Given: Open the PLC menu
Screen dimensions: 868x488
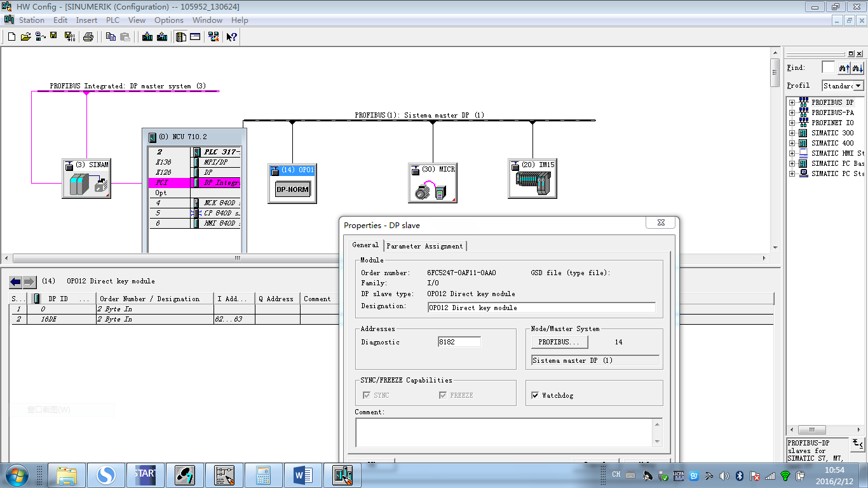Looking at the screenshot, I should pos(112,20).
